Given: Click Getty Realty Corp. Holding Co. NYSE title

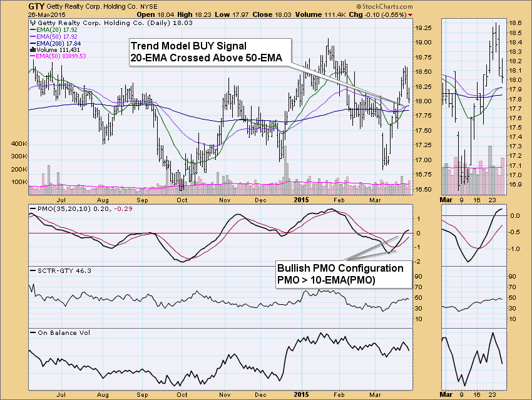Looking at the screenshot, I should pos(102,6).
